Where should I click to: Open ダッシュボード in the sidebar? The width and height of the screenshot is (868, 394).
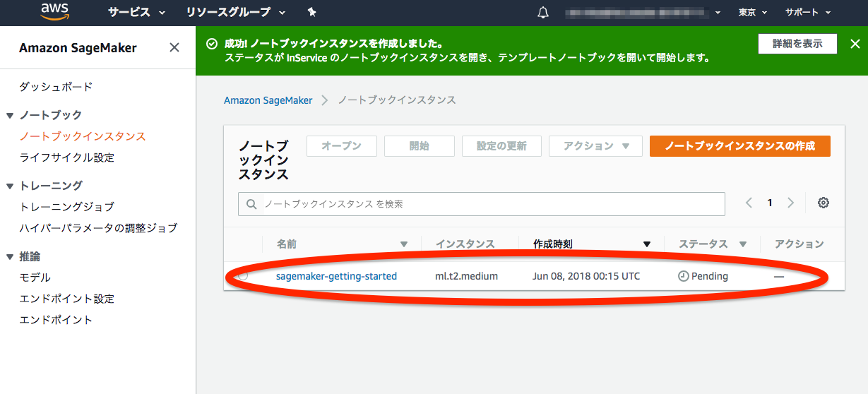pyautogui.click(x=56, y=87)
